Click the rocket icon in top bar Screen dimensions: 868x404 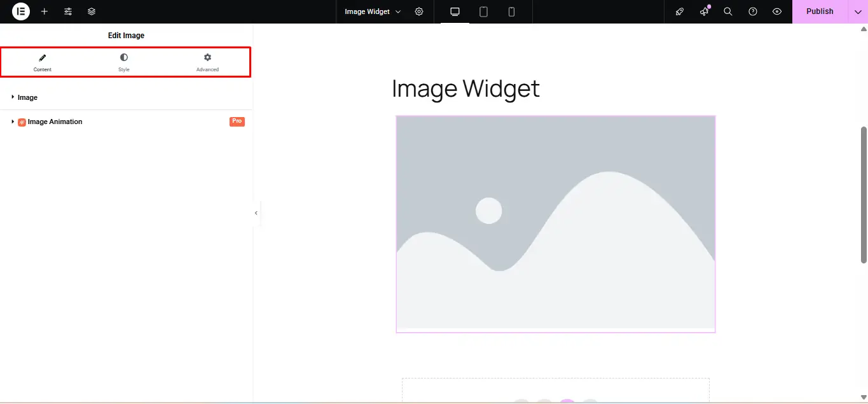point(680,11)
